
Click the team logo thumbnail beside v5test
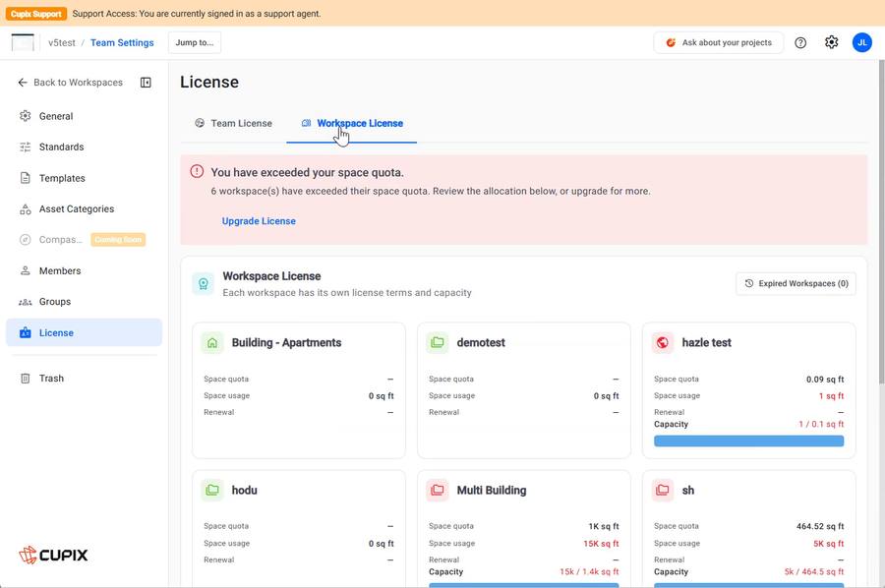coord(23,42)
